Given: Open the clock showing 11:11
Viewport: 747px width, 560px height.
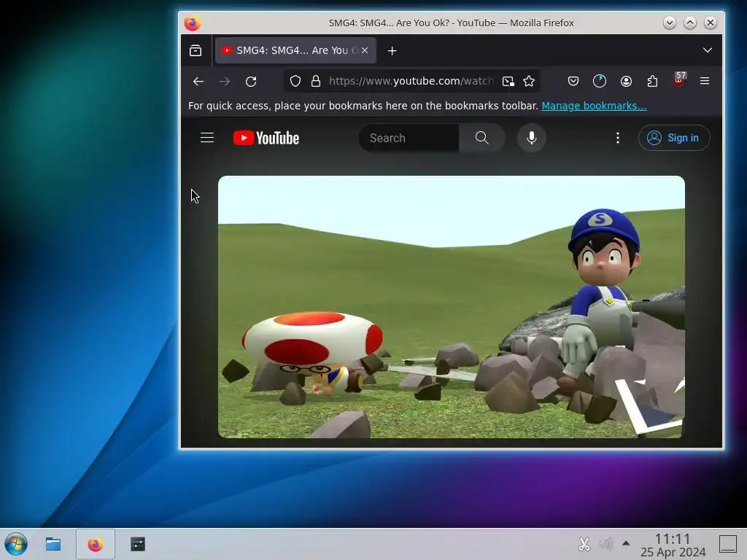Looking at the screenshot, I should [673, 545].
